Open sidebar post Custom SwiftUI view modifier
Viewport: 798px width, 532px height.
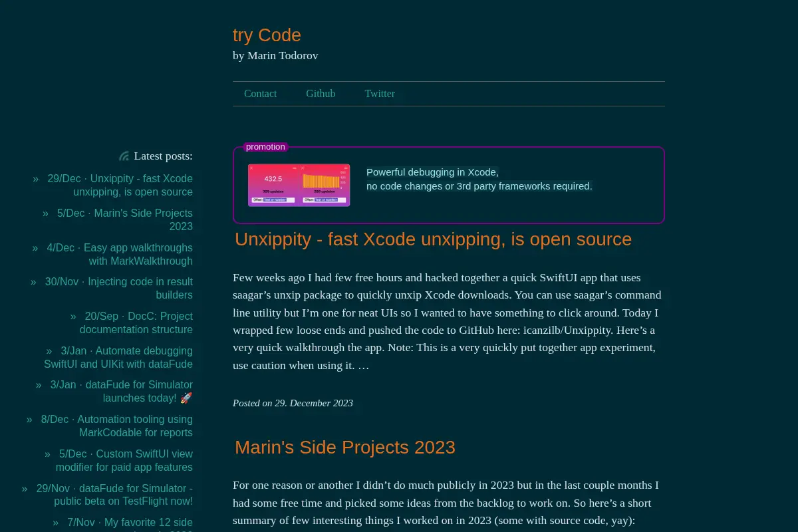[x=124, y=461]
